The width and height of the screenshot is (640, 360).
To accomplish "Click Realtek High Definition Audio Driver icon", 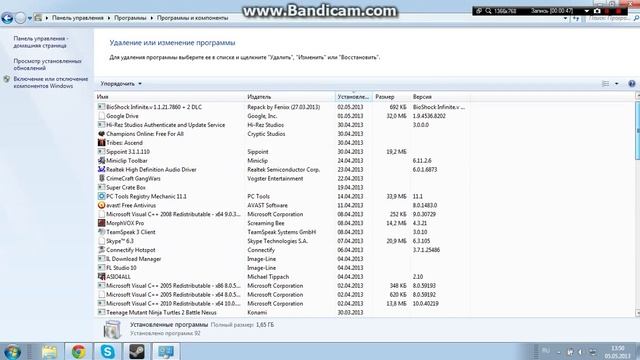I will click(101, 169).
